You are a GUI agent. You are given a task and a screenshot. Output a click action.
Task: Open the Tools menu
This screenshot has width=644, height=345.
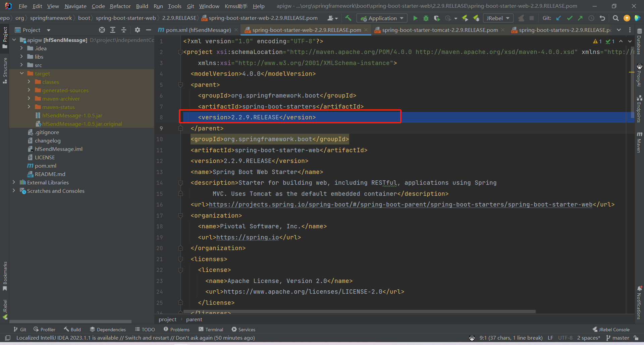click(174, 6)
